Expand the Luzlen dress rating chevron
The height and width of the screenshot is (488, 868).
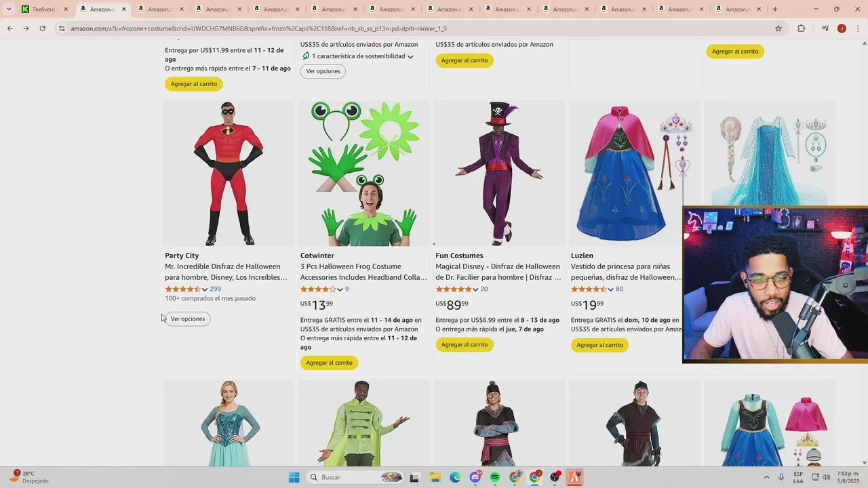[x=610, y=289]
